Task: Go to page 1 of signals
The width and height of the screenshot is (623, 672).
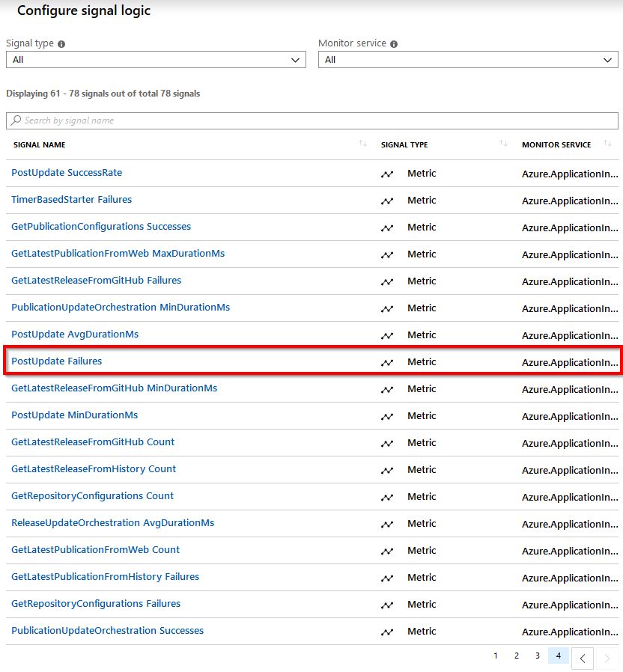Action: [496, 656]
